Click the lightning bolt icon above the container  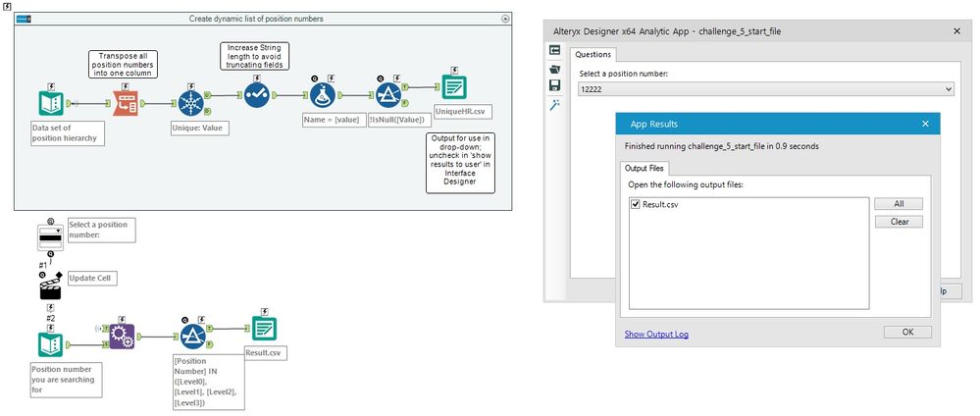[x=7, y=5]
